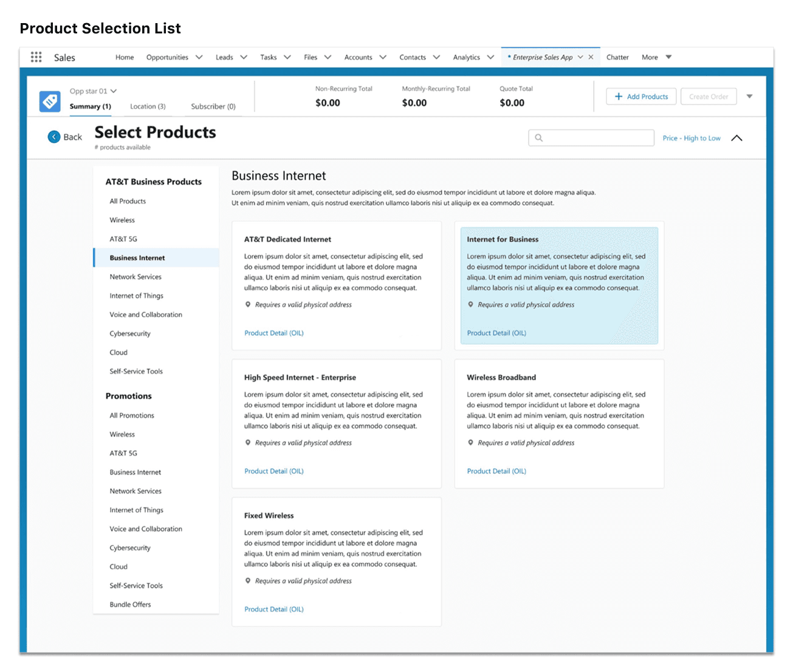Open the app launcher grid icon
Screen dimensions: 793x672
(x=36, y=57)
